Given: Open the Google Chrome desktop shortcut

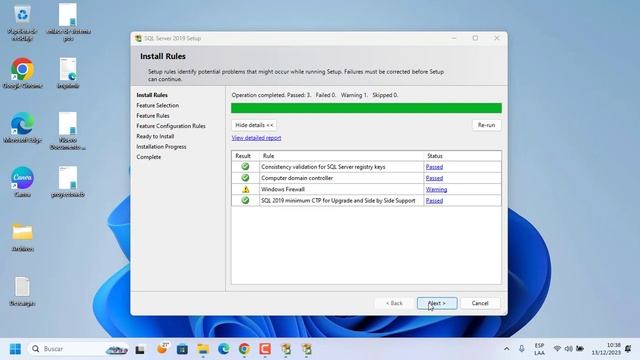Looking at the screenshot, I should tap(22, 69).
